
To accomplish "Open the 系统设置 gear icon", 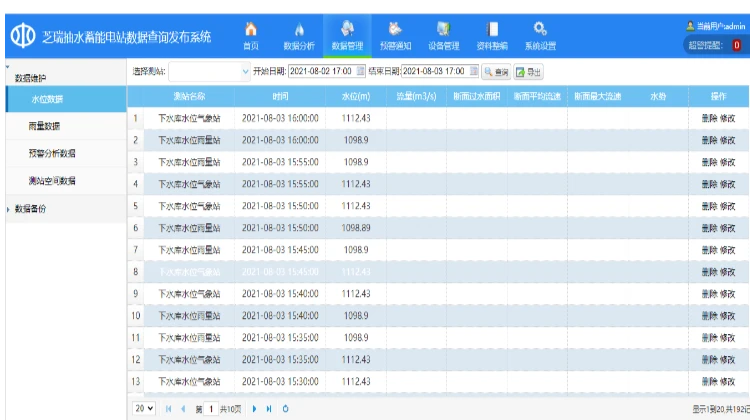I will pyautogui.click(x=540, y=29).
